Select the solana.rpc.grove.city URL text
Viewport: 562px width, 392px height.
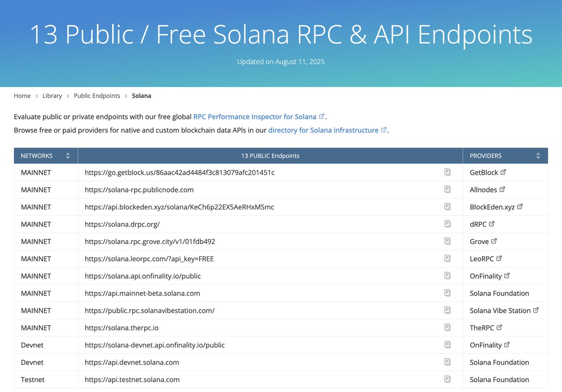click(x=150, y=241)
